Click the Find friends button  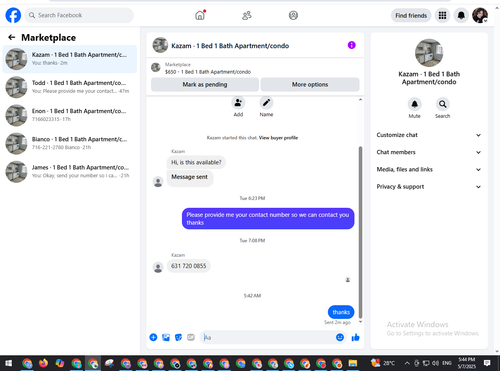[411, 15]
